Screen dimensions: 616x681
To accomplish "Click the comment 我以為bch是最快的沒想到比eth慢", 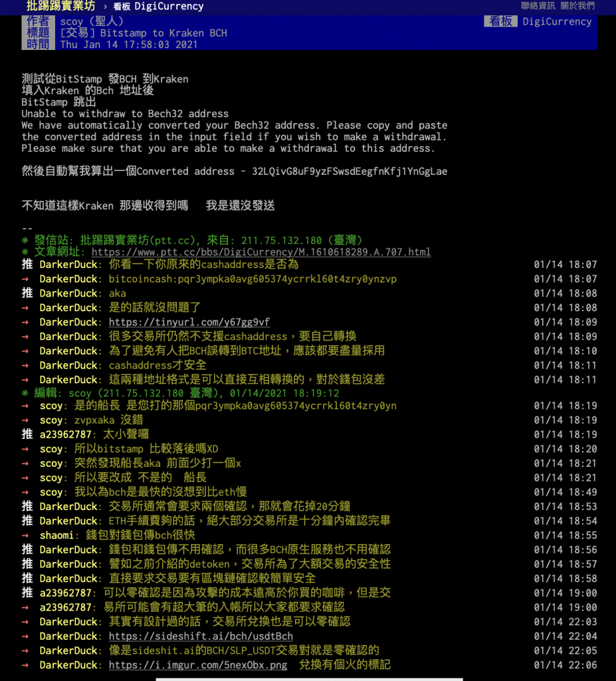I will (x=161, y=492).
